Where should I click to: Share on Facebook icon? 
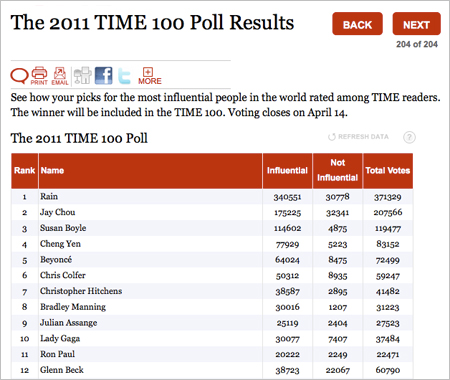point(104,75)
